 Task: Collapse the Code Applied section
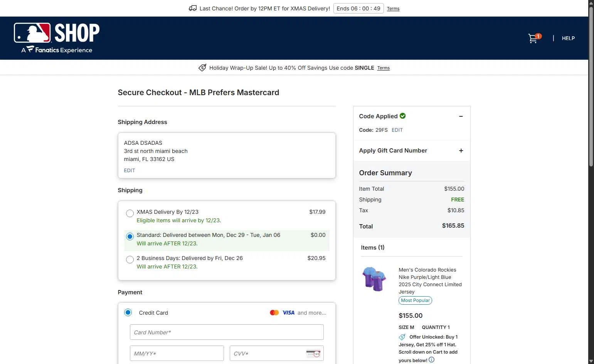(x=461, y=116)
